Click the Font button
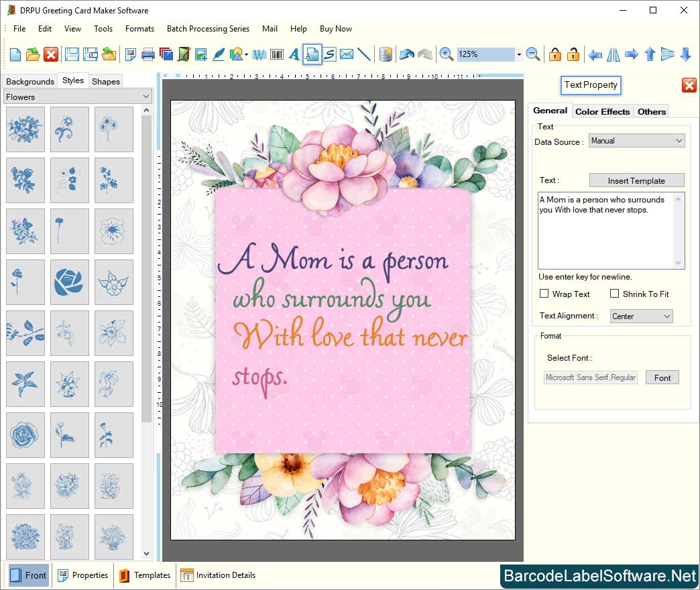 [662, 377]
